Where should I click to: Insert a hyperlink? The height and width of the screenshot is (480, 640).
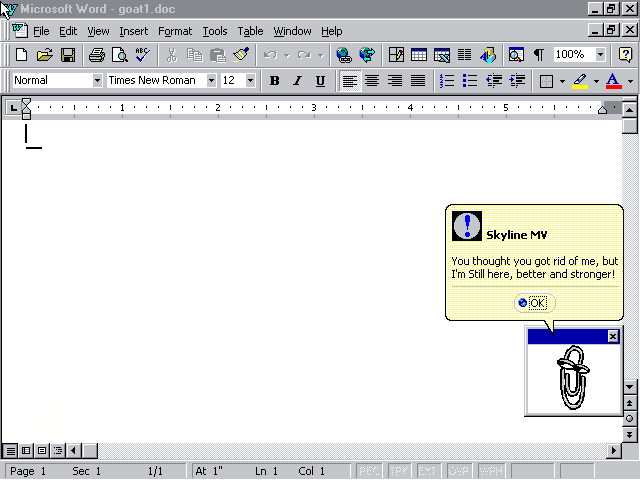344,55
